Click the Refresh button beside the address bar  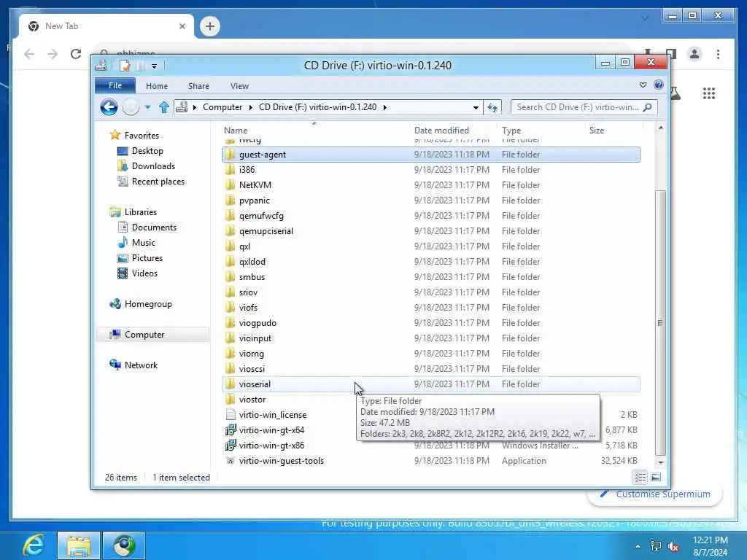[x=492, y=108]
